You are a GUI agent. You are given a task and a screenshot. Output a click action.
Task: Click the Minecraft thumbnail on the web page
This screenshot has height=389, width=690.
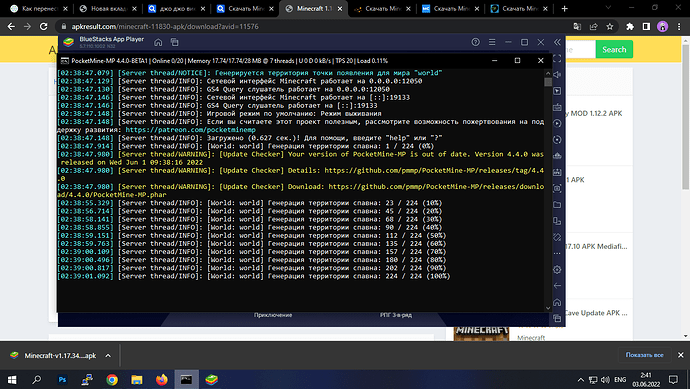(481, 333)
